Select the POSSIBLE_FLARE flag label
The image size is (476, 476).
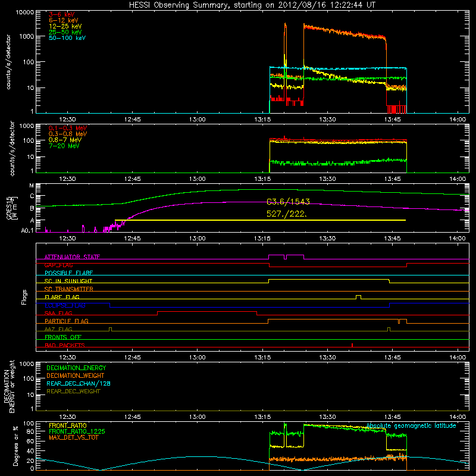[x=68, y=273]
